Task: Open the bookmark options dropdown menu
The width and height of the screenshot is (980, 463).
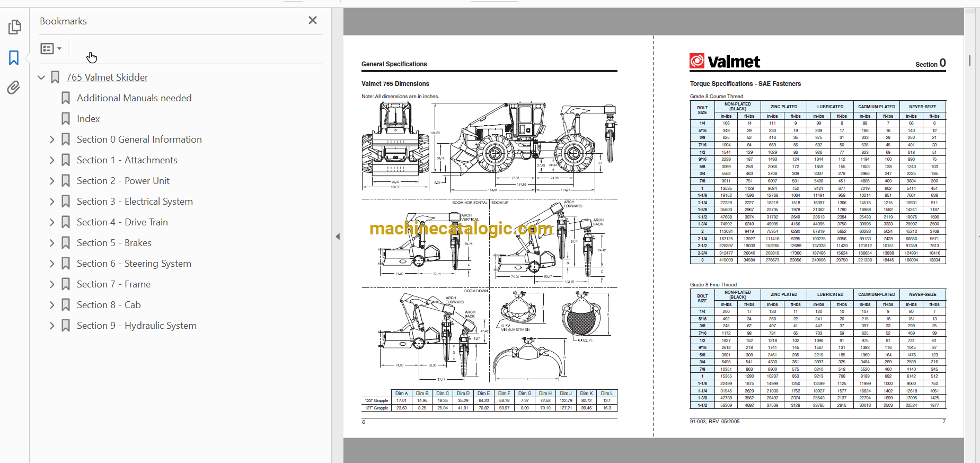Action: (51, 49)
